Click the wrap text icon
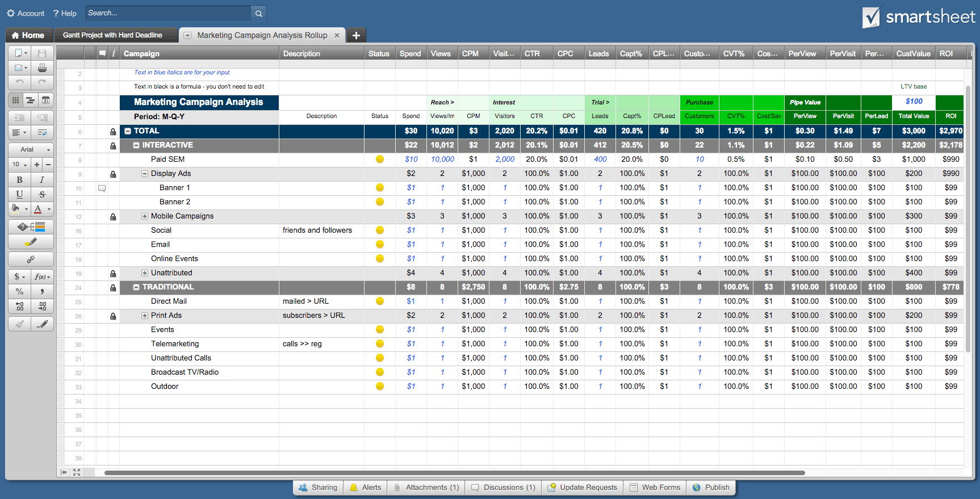Viewport: 980px width, 499px height. [42, 132]
